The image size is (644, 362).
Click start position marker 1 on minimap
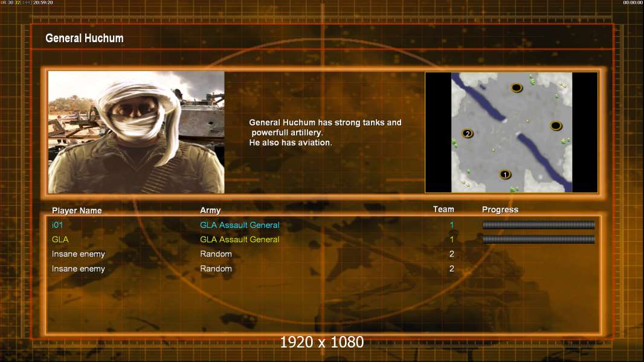[x=505, y=174]
